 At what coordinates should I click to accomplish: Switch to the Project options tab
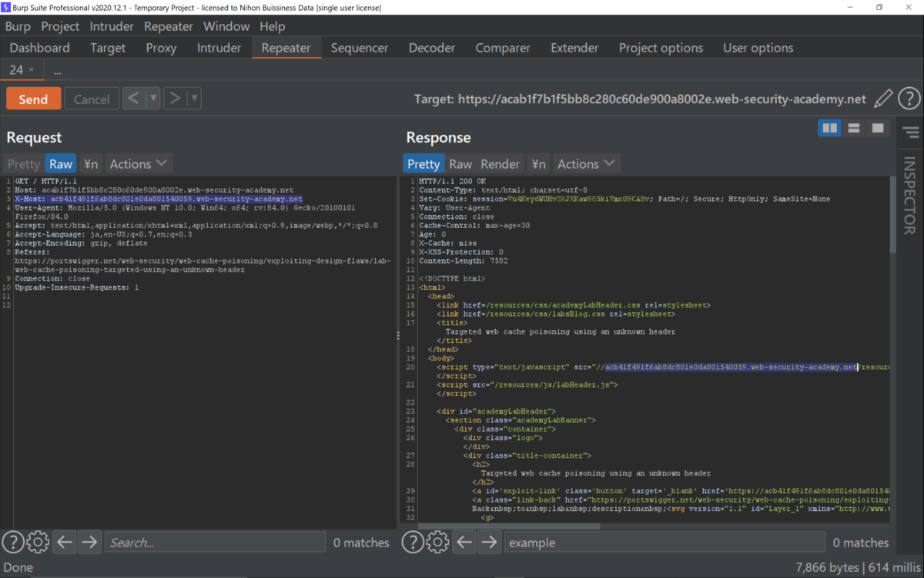[x=661, y=48]
